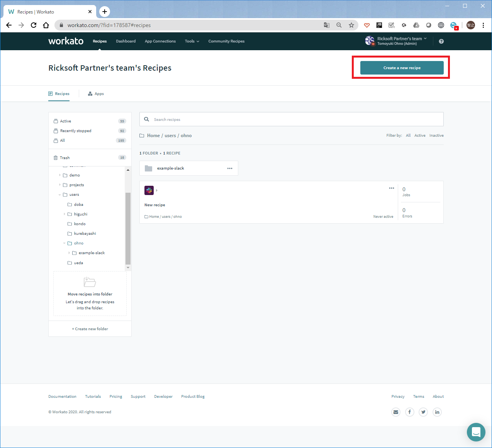Image resolution: width=492 pixels, height=448 pixels.
Task: Switch to the Apps tab
Action: (96, 94)
